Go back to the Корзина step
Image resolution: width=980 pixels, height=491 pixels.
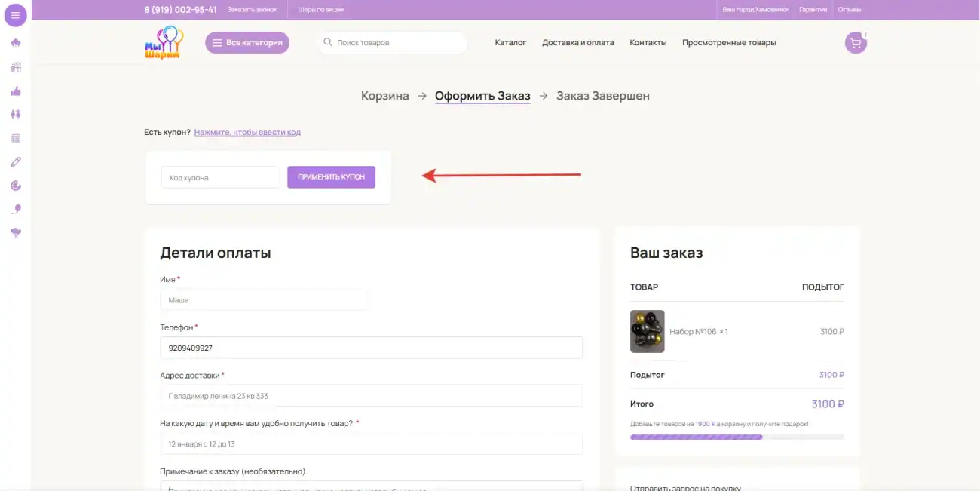tap(384, 96)
